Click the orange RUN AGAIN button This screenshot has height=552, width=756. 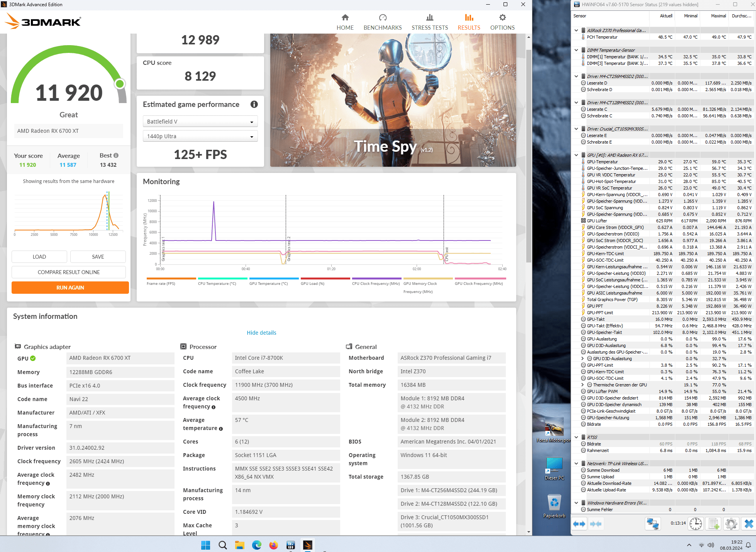pyautogui.click(x=70, y=288)
